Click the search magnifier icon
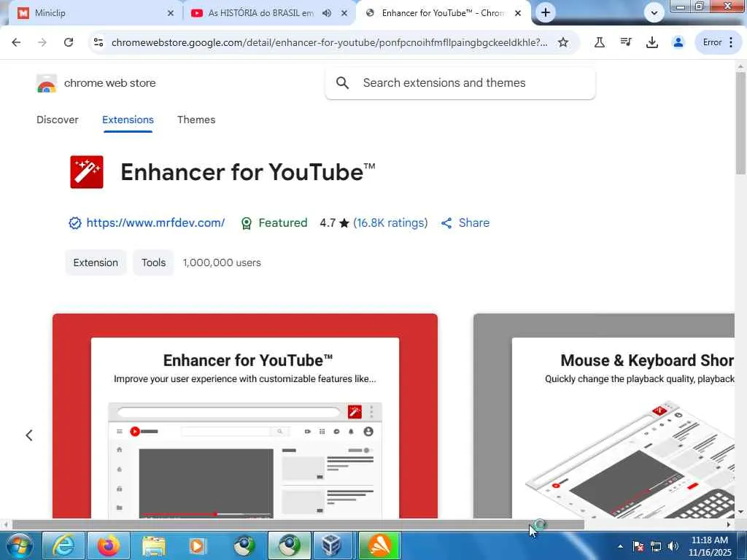The width and height of the screenshot is (747, 560). (343, 83)
